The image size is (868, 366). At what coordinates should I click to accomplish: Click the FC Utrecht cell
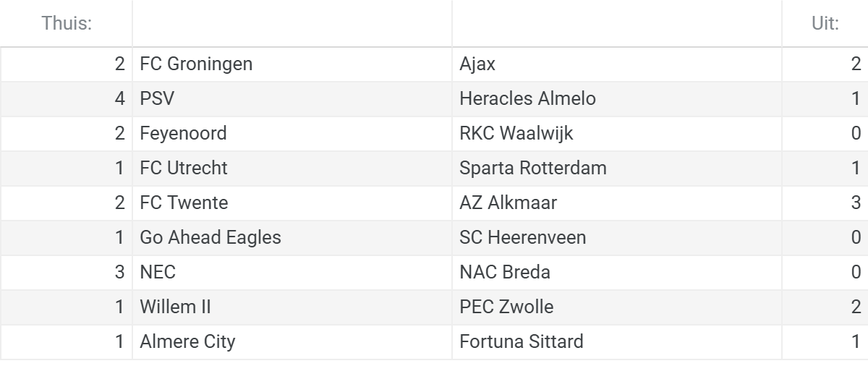292,169
